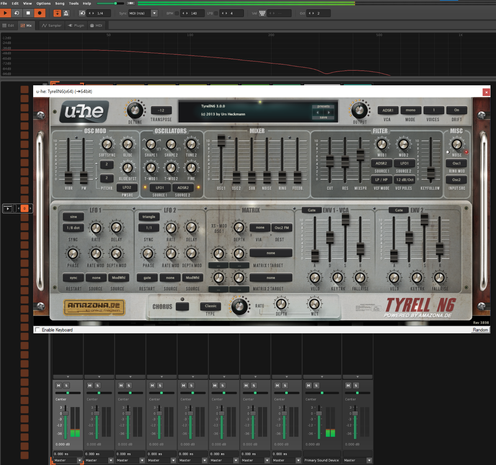The image size is (496, 465).
Task: Enable the record edit mode button
Action: click(x=40, y=13)
